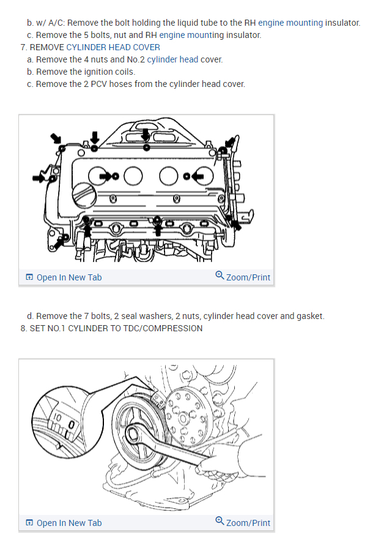Click the "engine mounting" link in step b

click(290, 23)
